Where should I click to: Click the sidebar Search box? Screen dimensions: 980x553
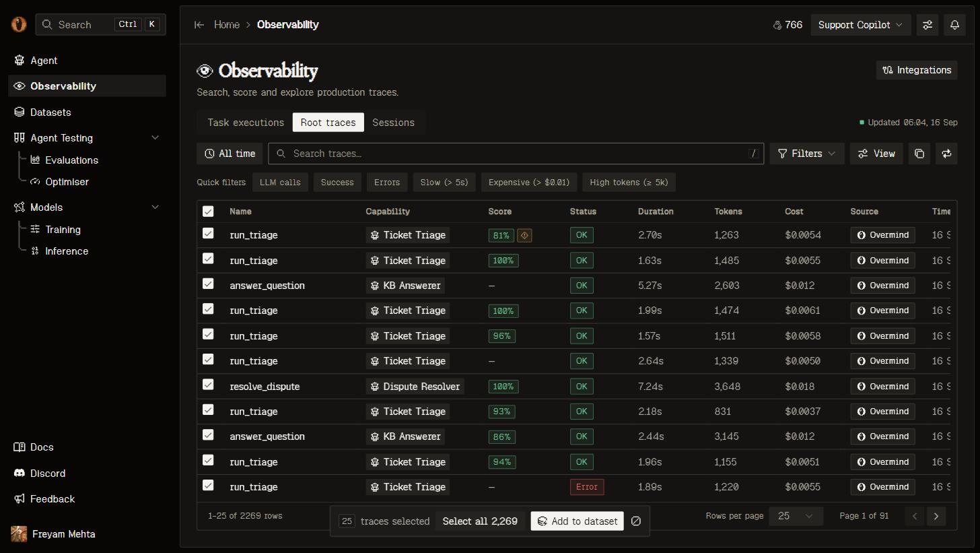pos(101,25)
